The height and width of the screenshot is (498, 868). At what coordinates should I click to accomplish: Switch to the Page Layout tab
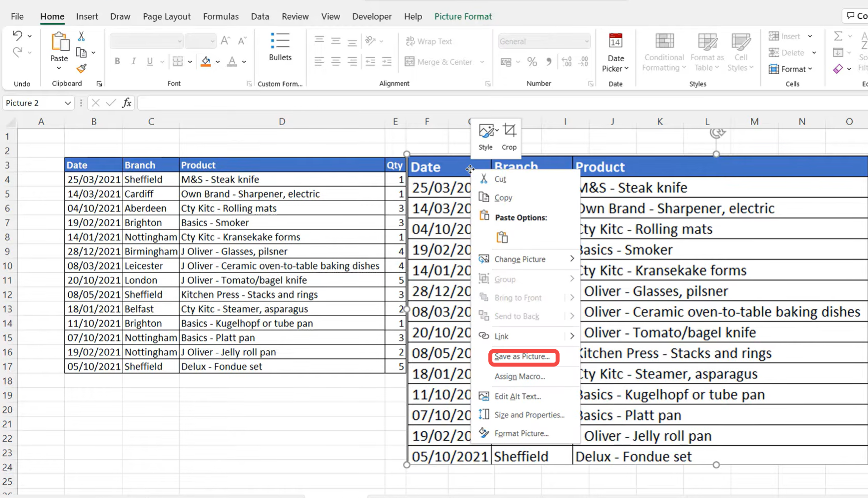167,16
